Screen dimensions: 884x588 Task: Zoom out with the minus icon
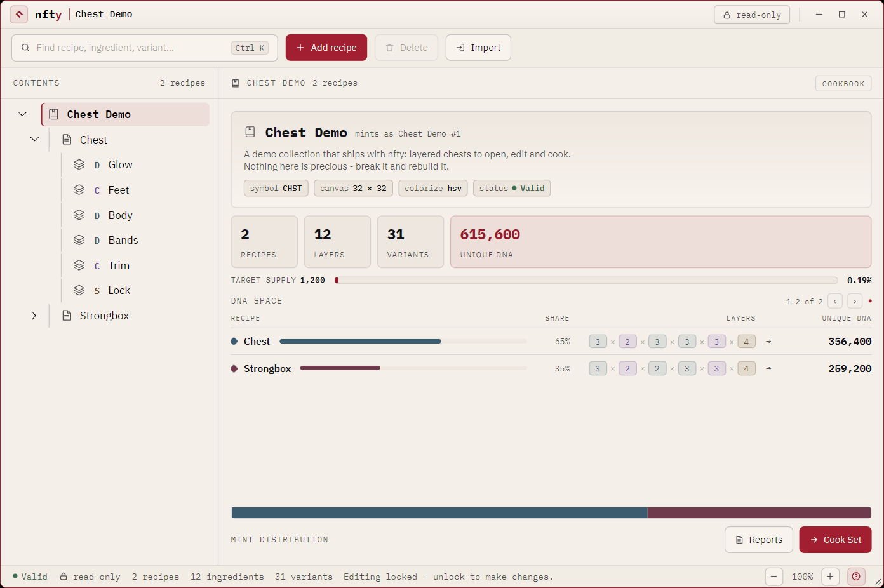pos(773,577)
